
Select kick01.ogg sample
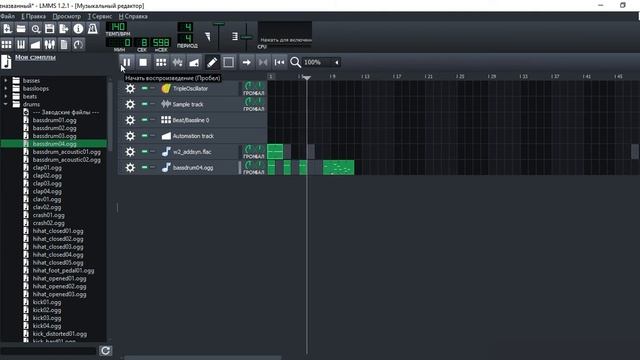pyautogui.click(x=47, y=302)
